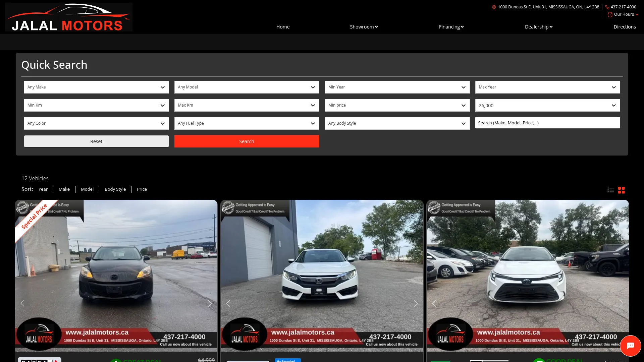
Task: Show next photo of the white Toyota
Action: pyautogui.click(x=622, y=303)
